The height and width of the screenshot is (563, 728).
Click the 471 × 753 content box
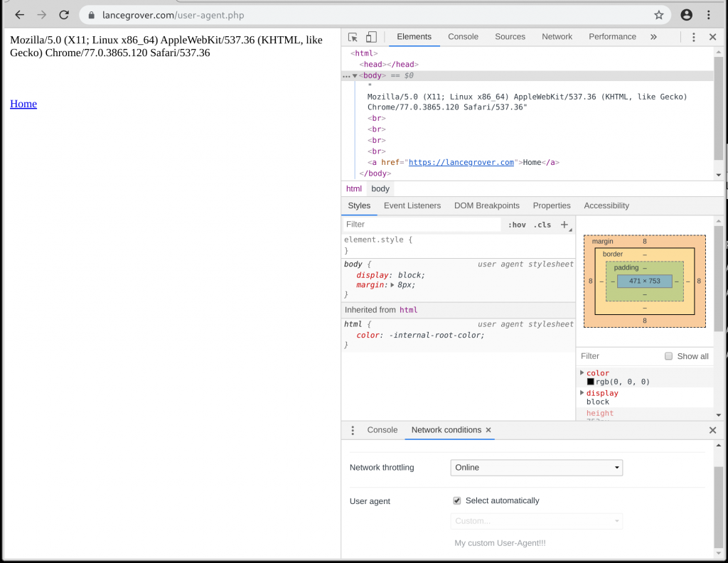coord(644,281)
